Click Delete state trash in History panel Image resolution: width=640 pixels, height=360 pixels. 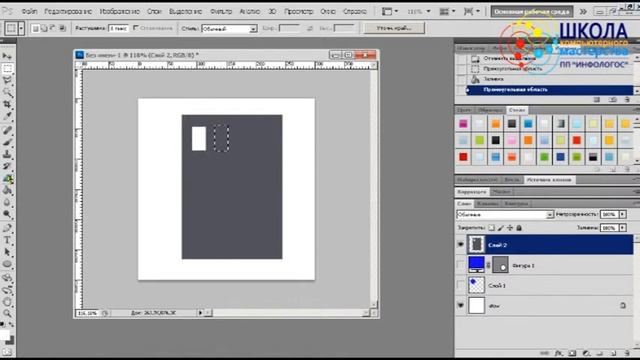tap(627, 100)
